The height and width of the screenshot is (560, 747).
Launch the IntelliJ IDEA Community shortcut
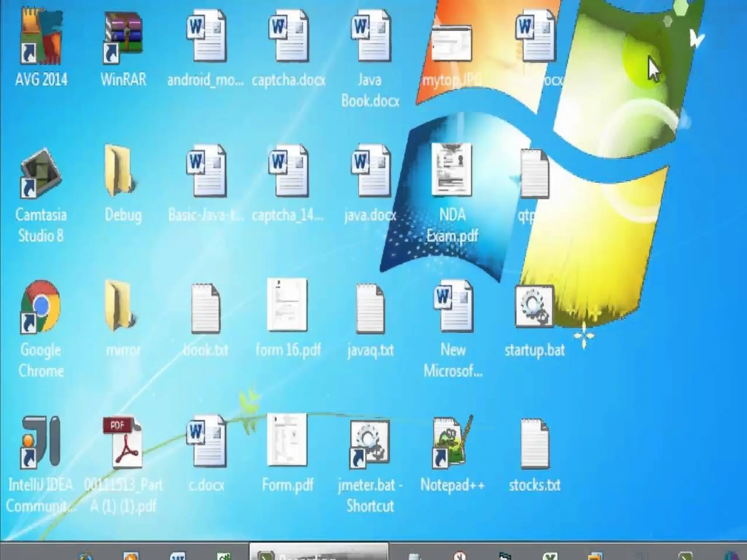click(41, 442)
